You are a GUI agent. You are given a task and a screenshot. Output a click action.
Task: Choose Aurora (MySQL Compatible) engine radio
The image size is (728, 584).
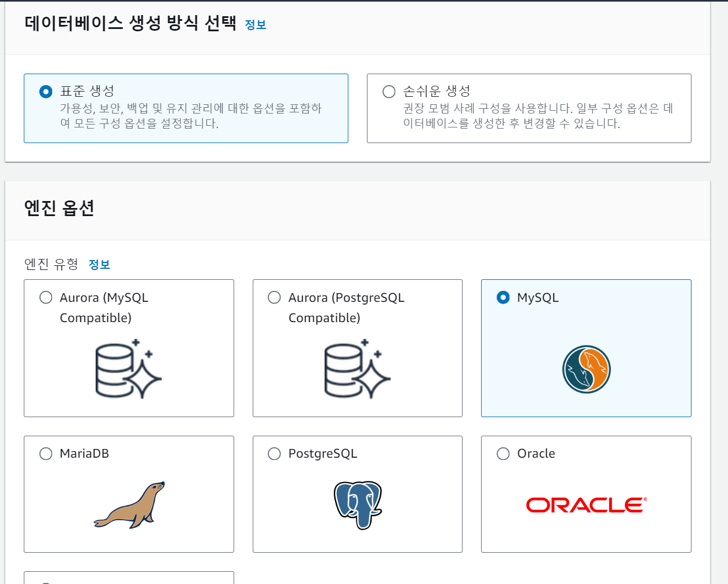(46, 297)
